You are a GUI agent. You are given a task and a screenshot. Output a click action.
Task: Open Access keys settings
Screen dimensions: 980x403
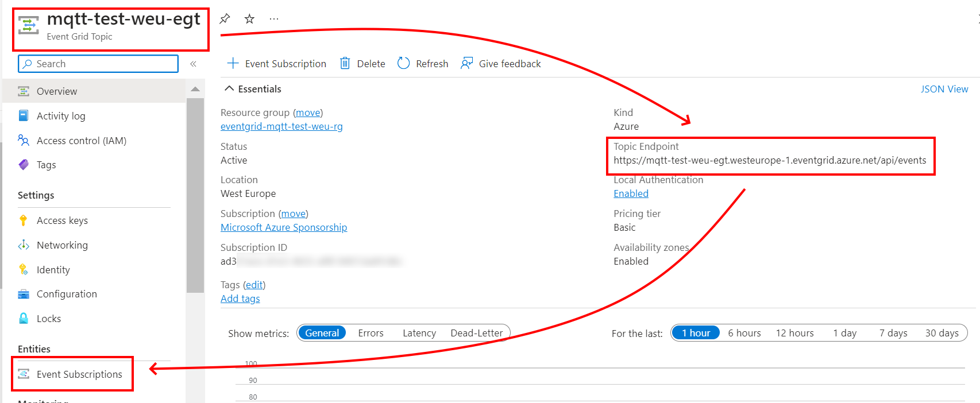(x=62, y=220)
